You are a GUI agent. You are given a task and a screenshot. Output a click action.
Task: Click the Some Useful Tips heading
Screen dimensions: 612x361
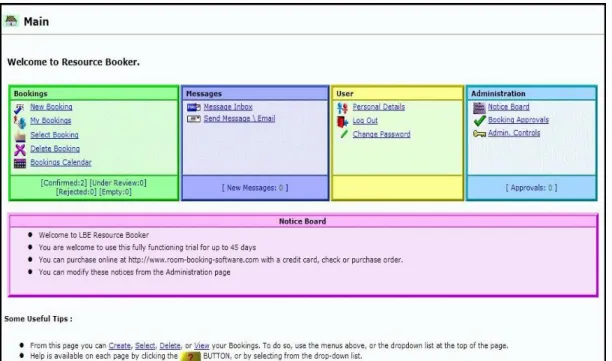tap(38, 319)
